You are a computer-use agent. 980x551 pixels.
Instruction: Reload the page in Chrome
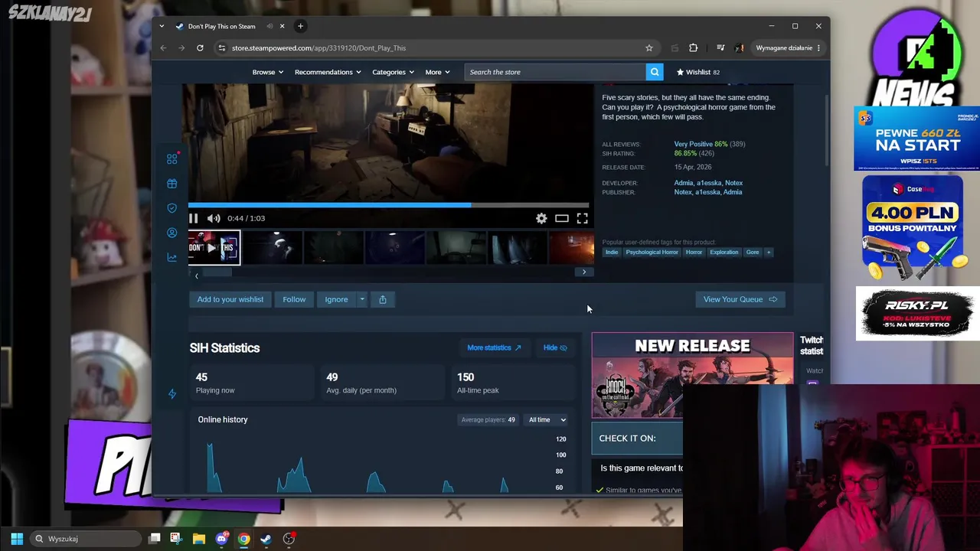tap(200, 48)
